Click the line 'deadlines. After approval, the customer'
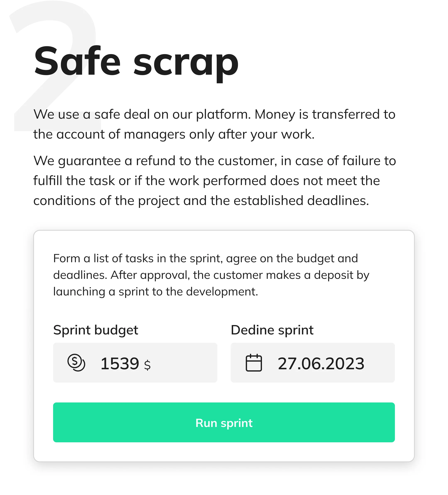The height and width of the screenshot is (495, 448). click(211, 275)
